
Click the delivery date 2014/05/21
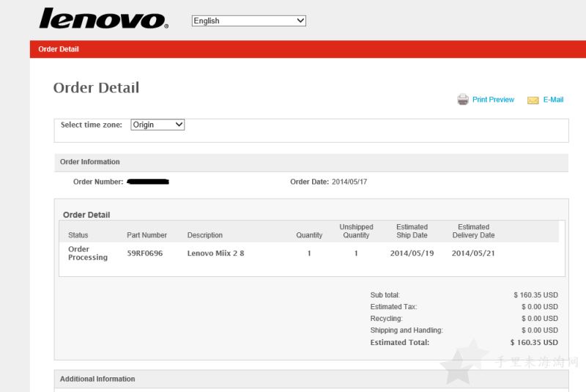(x=473, y=254)
